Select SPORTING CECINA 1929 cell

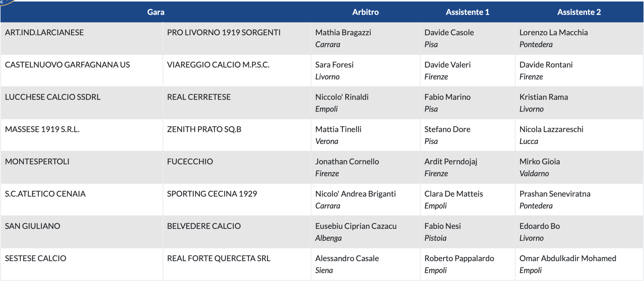click(212, 194)
